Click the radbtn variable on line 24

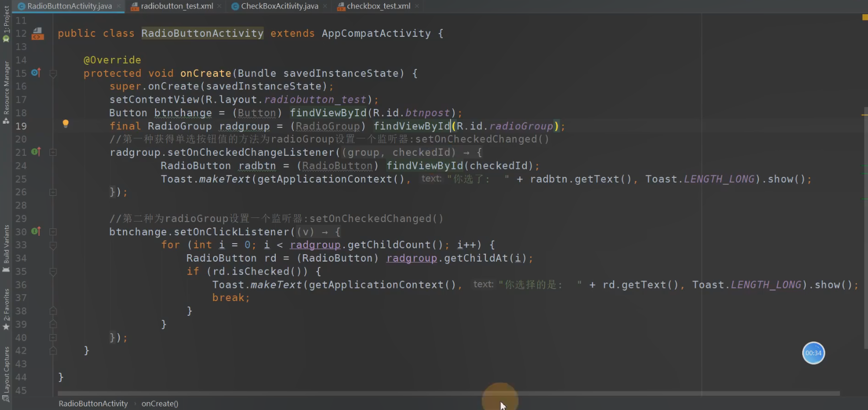(257, 166)
